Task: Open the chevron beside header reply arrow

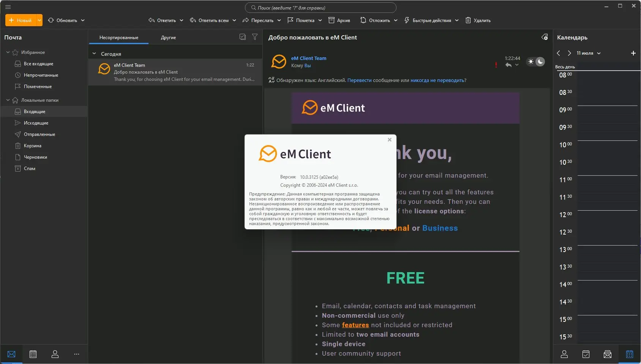Action: (x=517, y=65)
